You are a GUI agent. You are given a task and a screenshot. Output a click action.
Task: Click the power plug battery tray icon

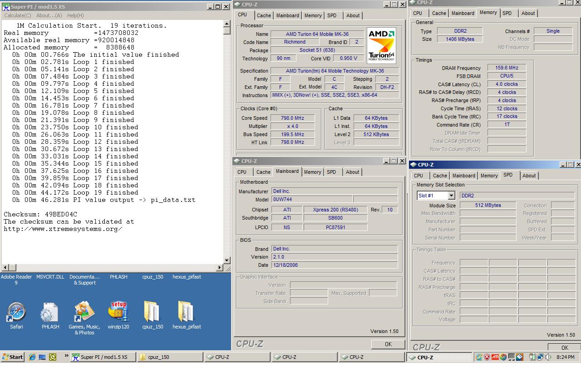532,357
